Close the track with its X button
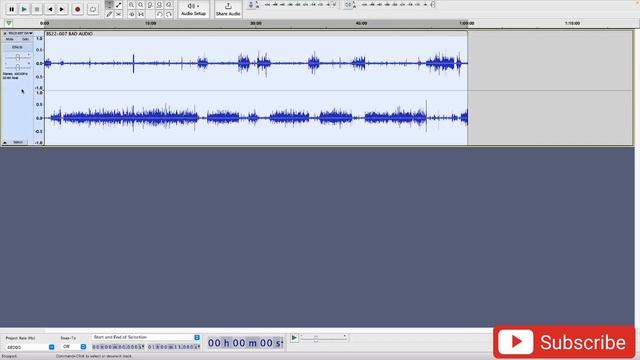Image resolution: width=640 pixels, height=360 pixels. click(x=5, y=33)
